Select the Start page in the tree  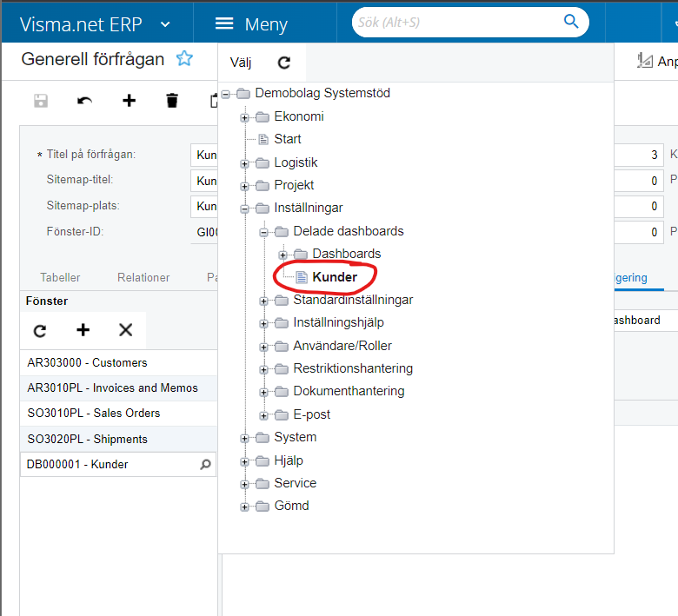(x=288, y=139)
